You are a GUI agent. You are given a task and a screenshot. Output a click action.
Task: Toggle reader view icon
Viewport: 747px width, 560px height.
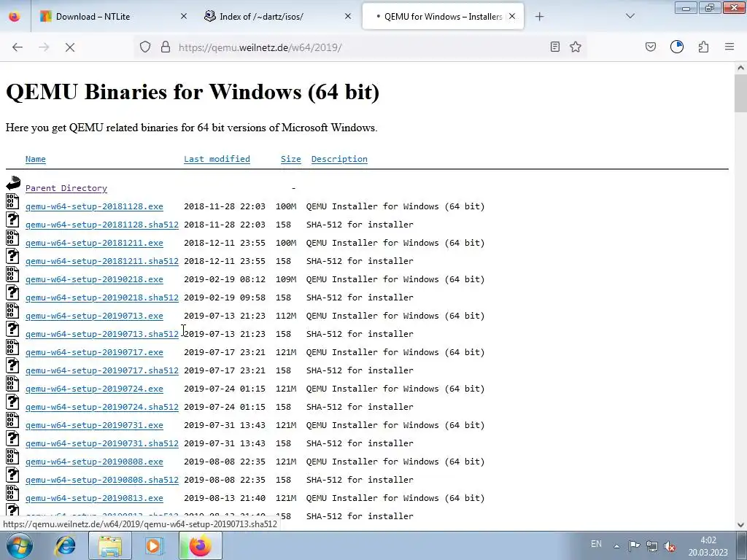pos(555,47)
